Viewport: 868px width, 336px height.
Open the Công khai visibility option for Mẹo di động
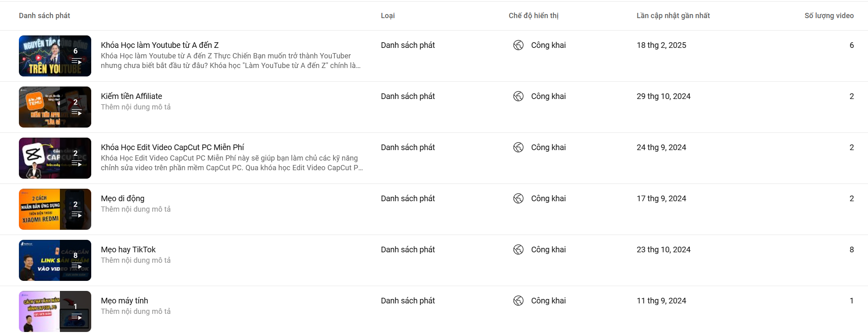point(548,198)
